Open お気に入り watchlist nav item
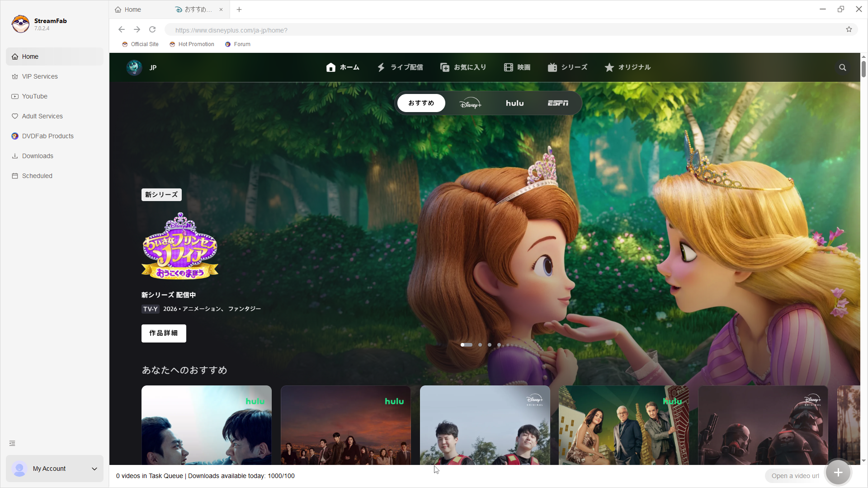Screen dimensions: 868x488 463,67
